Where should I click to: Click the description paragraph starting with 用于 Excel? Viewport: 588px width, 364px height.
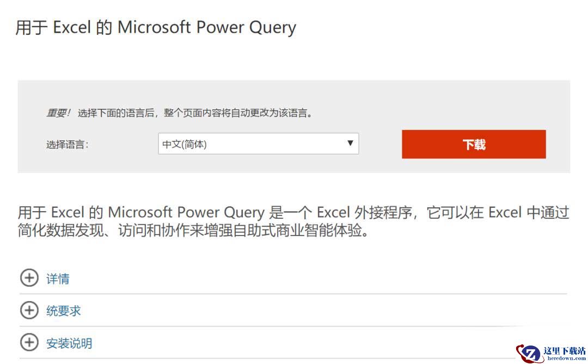(x=293, y=221)
